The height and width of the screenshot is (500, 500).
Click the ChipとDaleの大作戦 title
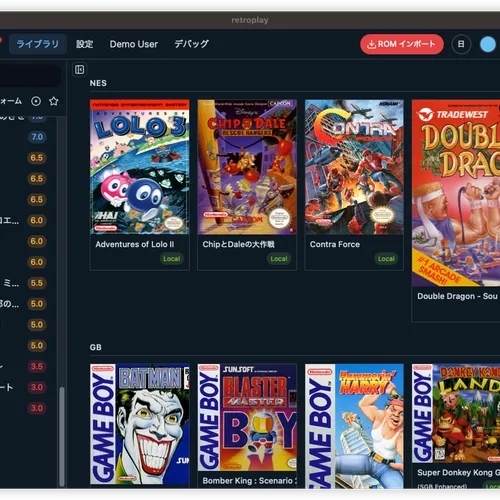pyautogui.click(x=239, y=244)
